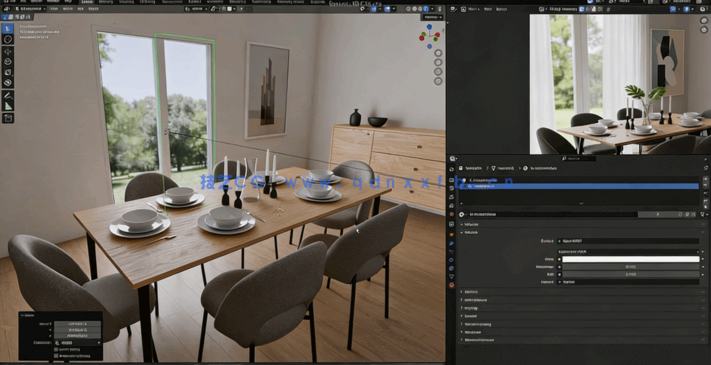
Task: Open Material properties red sphere tab
Action: [452, 285]
